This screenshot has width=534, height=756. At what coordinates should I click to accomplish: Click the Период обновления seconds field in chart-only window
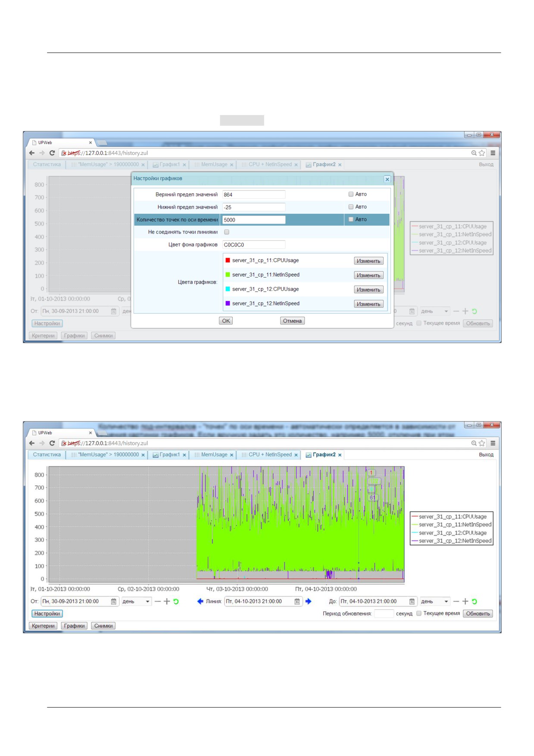point(384,614)
